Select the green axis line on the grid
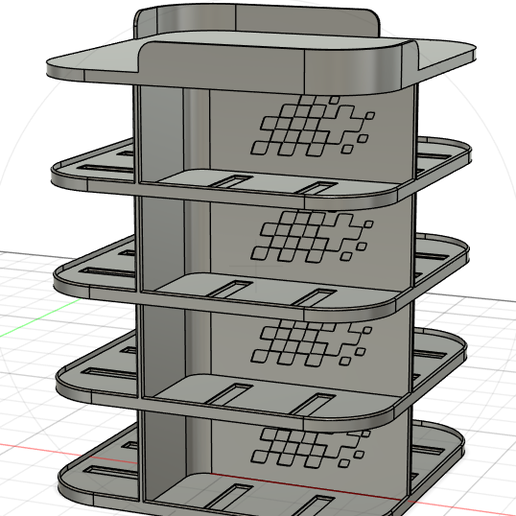516x516 pixels. pos(40,317)
